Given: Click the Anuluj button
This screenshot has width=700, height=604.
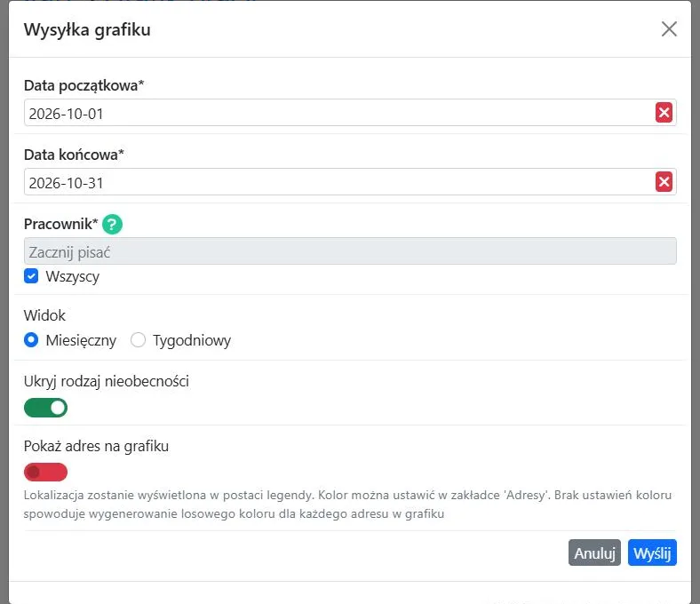Looking at the screenshot, I should 594,552.
